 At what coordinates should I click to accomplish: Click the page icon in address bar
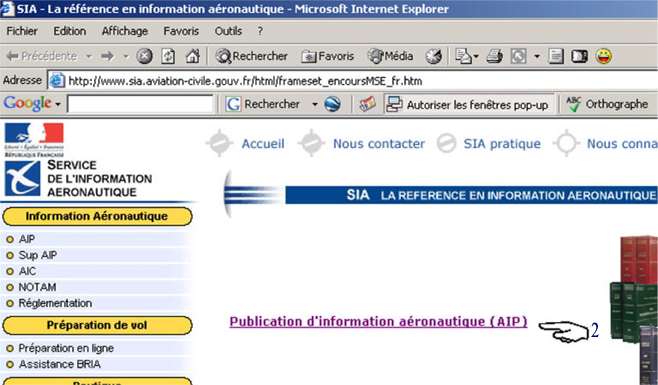[x=57, y=81]
